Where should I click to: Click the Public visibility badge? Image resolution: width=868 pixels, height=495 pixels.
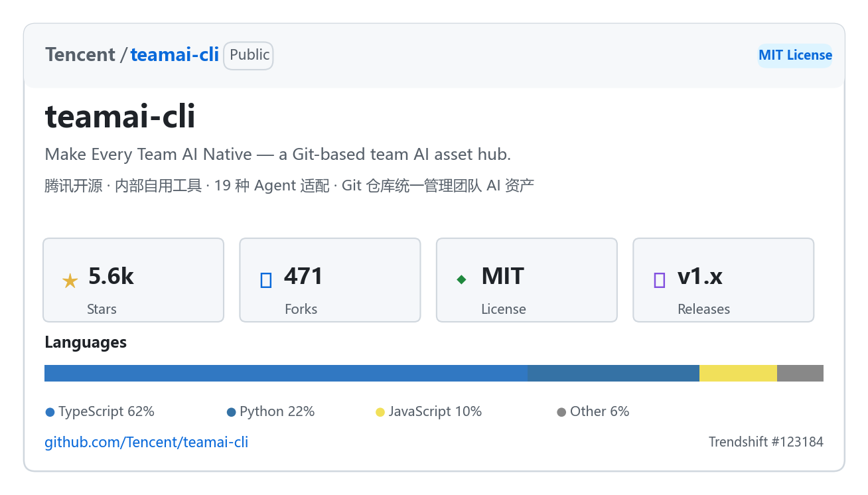[x=249, y=55]
